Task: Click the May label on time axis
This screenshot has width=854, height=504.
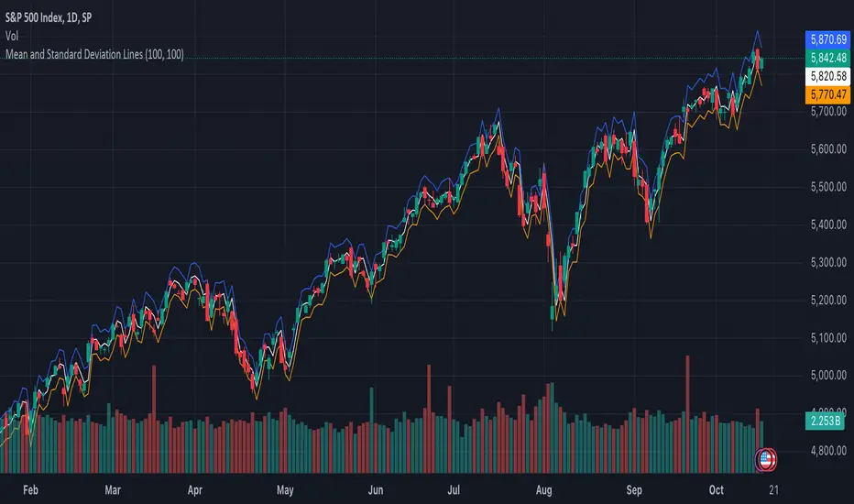Action: tap(285, 490)
